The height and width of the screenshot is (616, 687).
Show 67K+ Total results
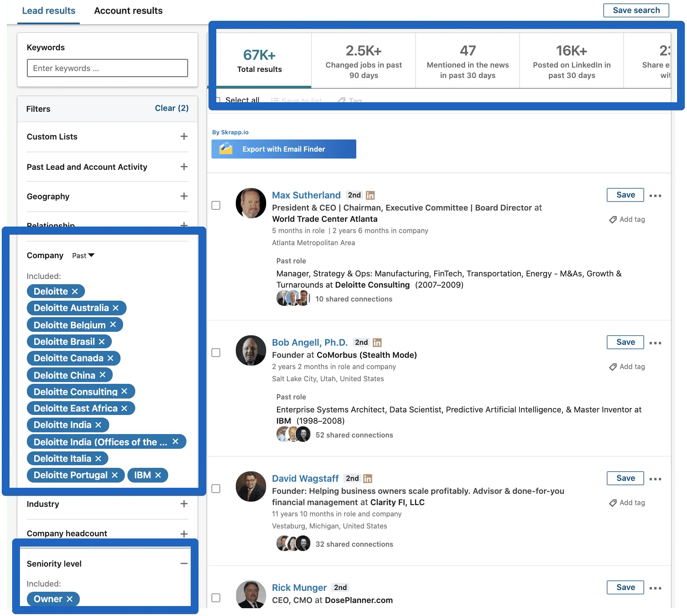pyautogui.click(x=259, y=61)
